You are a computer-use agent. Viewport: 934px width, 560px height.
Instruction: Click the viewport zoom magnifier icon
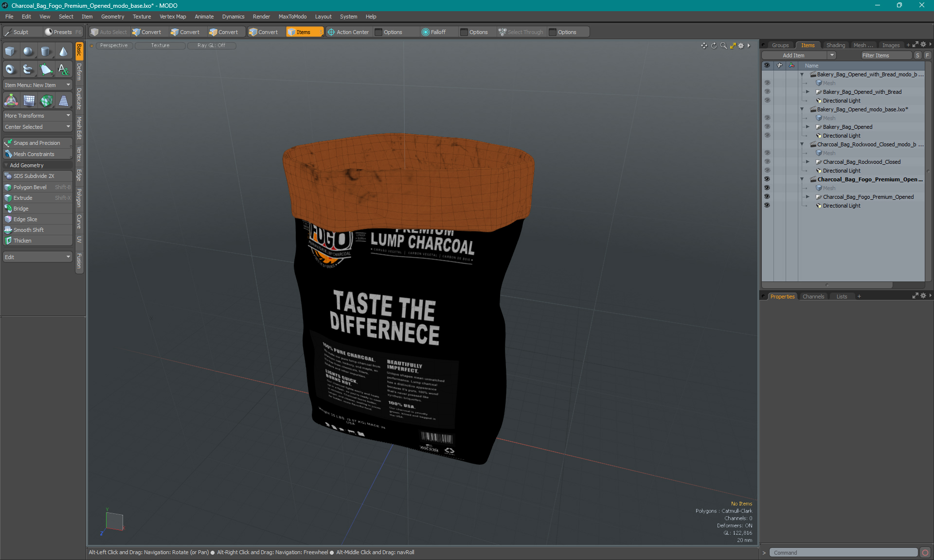click(723, 45)
